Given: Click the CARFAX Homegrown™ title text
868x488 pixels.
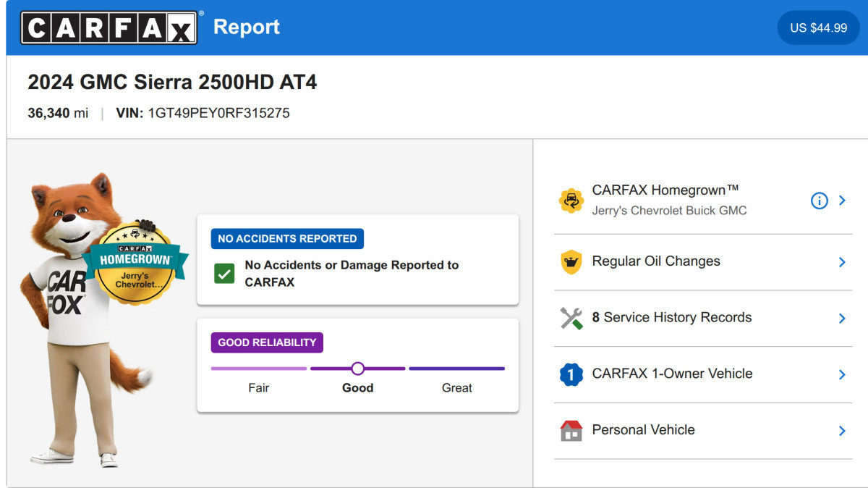Looking at the screenshot, I should [x=665, y=190].
